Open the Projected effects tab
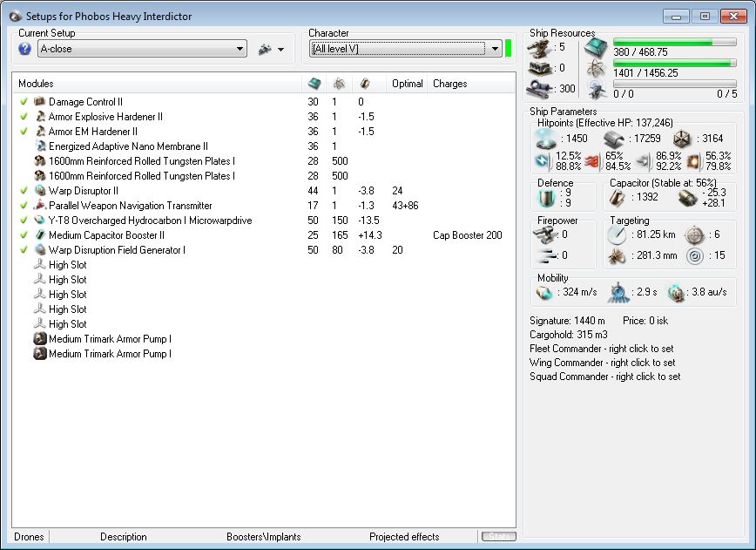The image size is (756, 550). pos(404,537)
